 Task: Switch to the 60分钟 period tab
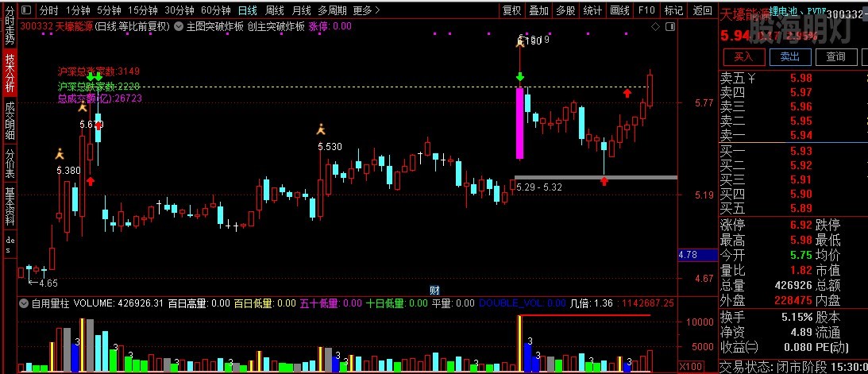tap(214, 10)
